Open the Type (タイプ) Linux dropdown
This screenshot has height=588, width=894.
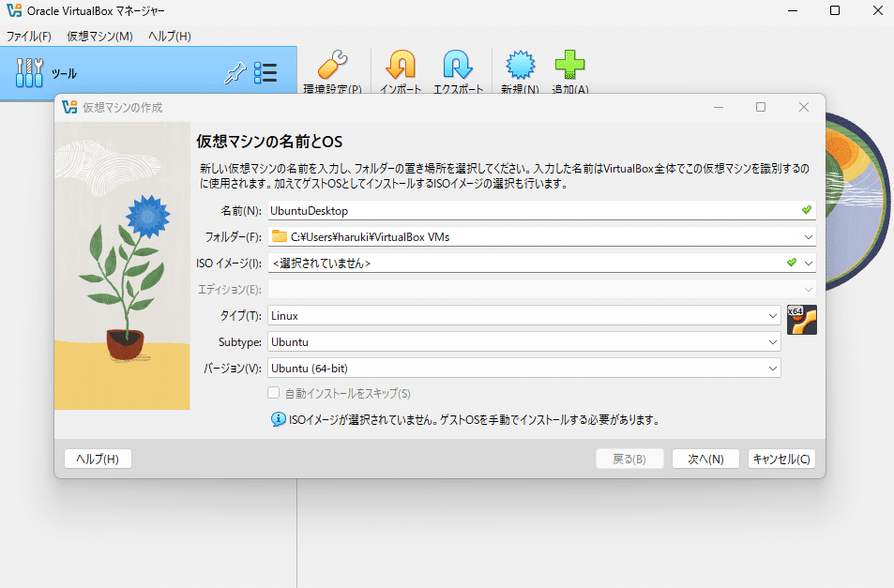coord(524,316)
